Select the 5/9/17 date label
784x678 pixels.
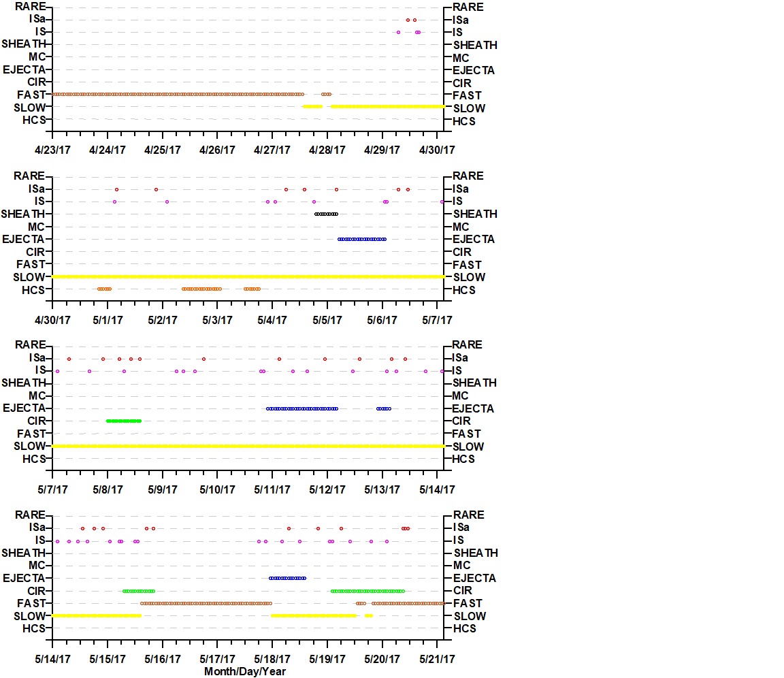[x=163, y=489]
